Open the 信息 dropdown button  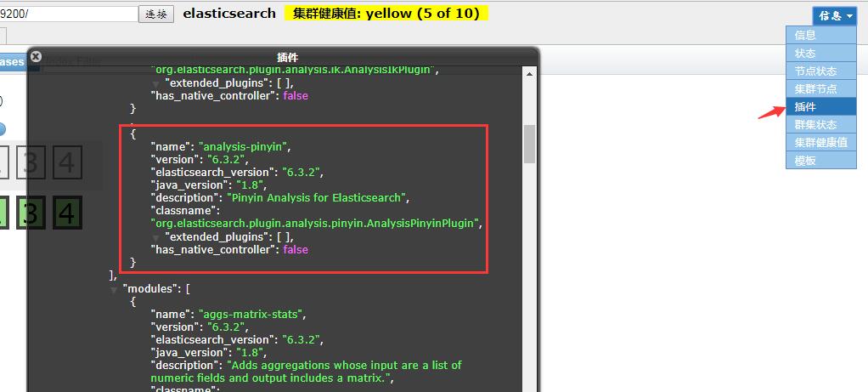(x=835, y=15)
